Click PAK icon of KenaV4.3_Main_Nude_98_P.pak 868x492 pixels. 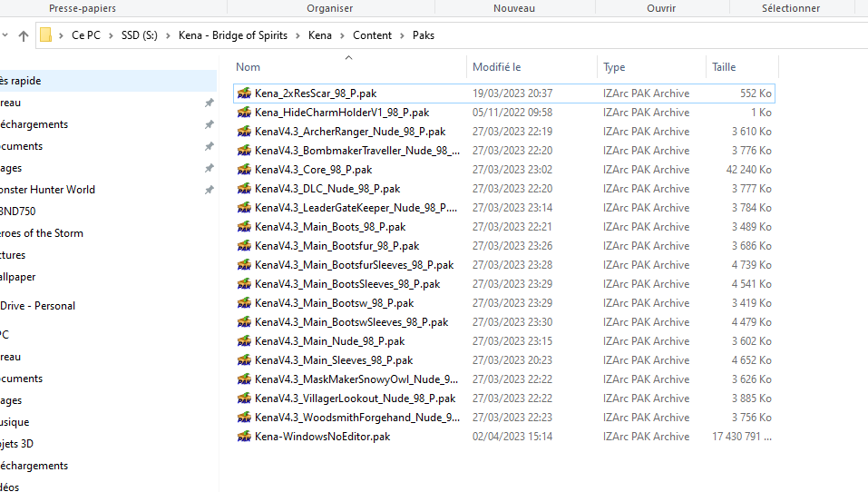tap(244, 341)
